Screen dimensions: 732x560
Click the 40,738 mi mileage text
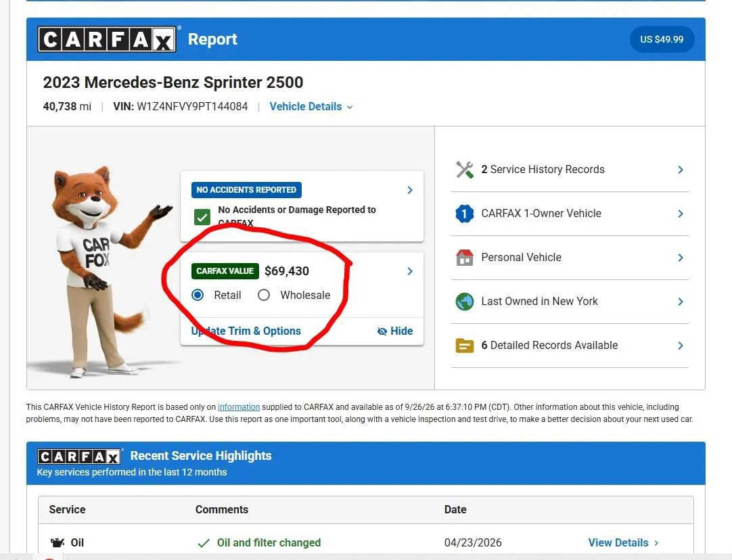tap(67, 106)
